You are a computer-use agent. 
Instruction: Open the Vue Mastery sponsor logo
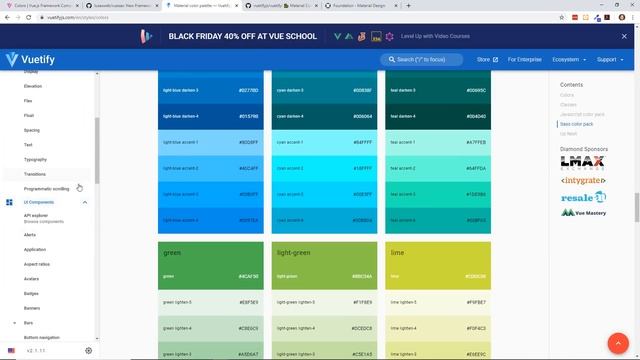click(583, 213)
